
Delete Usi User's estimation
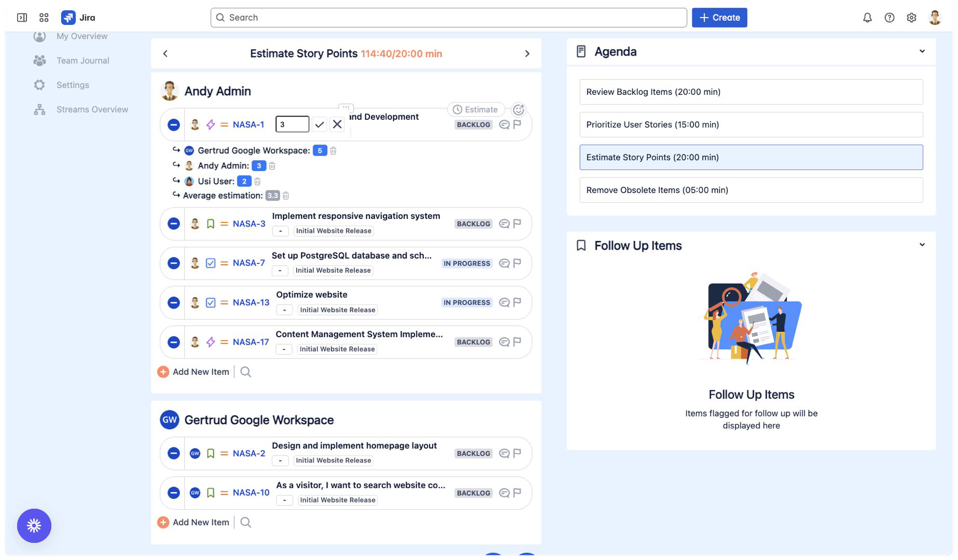coord(258,181)
